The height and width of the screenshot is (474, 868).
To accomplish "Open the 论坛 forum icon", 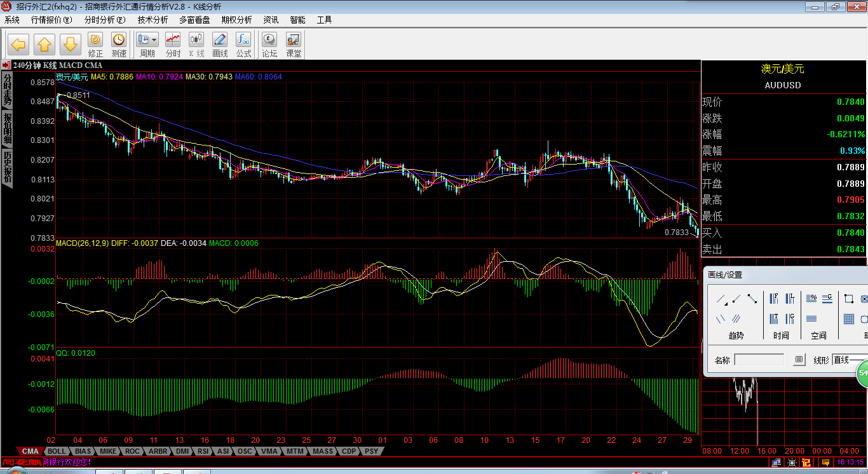I will click(x=269, y=44).
